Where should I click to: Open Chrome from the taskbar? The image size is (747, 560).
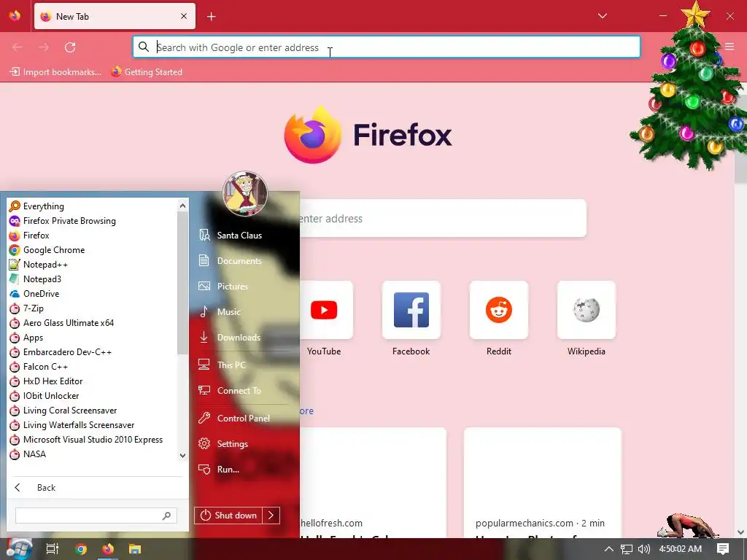(x=81, y=549)
